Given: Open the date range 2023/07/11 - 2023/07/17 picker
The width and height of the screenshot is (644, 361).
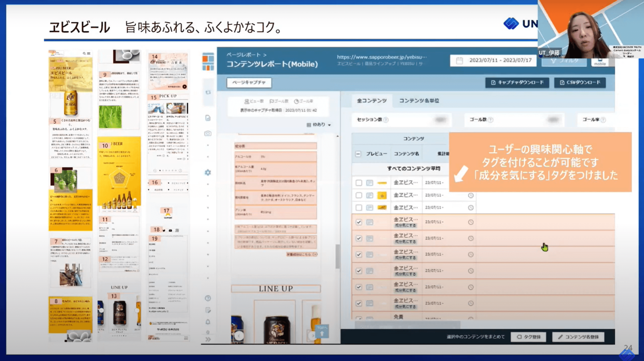Looking at the screenshot, I should pos(493,61).
